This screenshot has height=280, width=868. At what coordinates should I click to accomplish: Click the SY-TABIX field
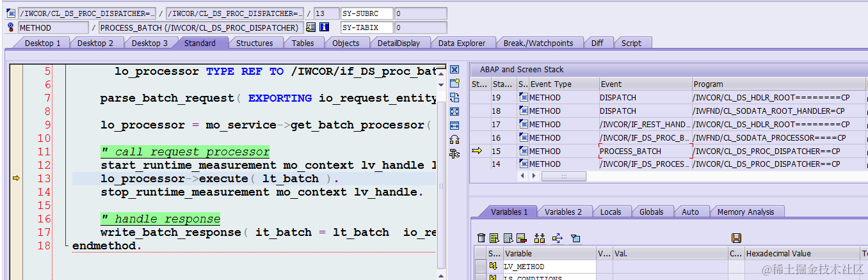click(366, 27)
